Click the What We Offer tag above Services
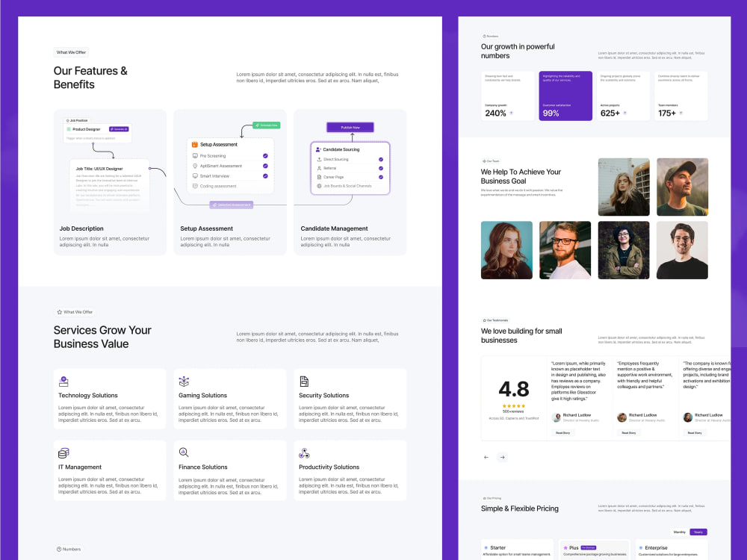This screenshot has height=560, width=747. (75, 312)
